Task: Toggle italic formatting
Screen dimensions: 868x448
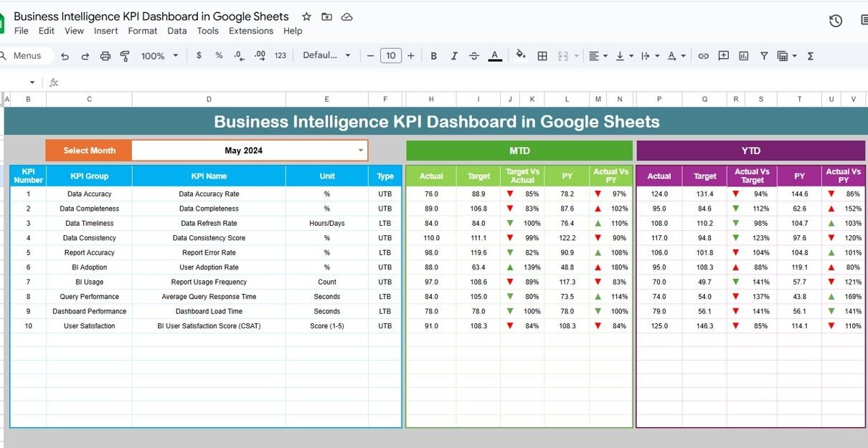Action: pos(453,56)
